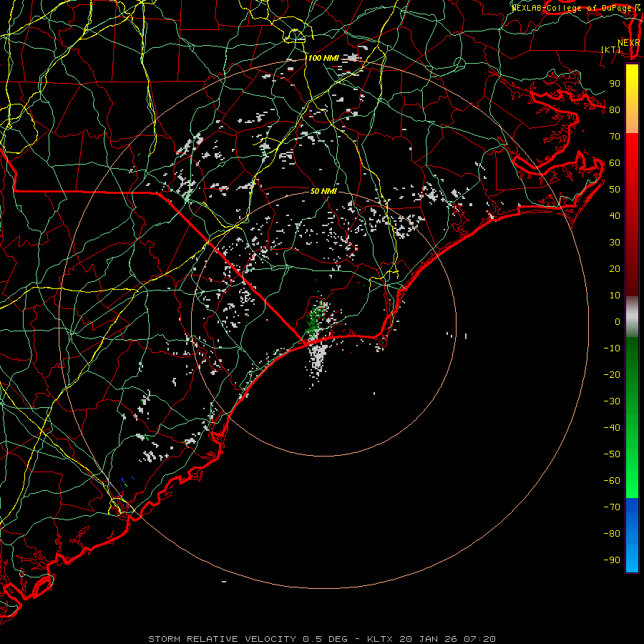Click the 40 value on velocity scale
This screenshot has width=644, height=644.
tap(615, 215)
